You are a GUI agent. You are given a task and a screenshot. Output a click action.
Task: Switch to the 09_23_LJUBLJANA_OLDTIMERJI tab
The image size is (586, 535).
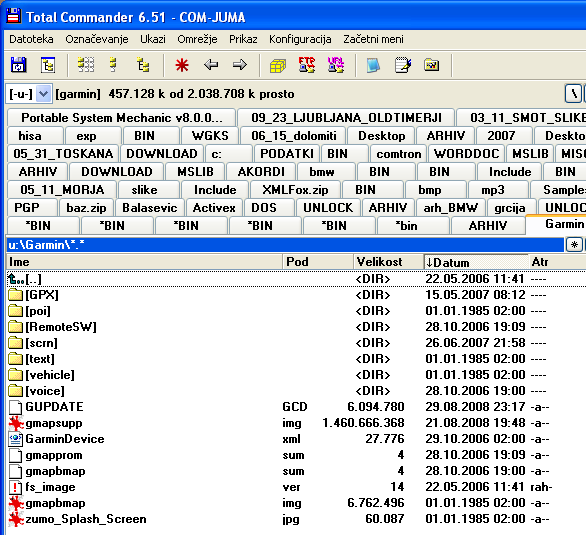pyautogui.click(x=346, y=118)
